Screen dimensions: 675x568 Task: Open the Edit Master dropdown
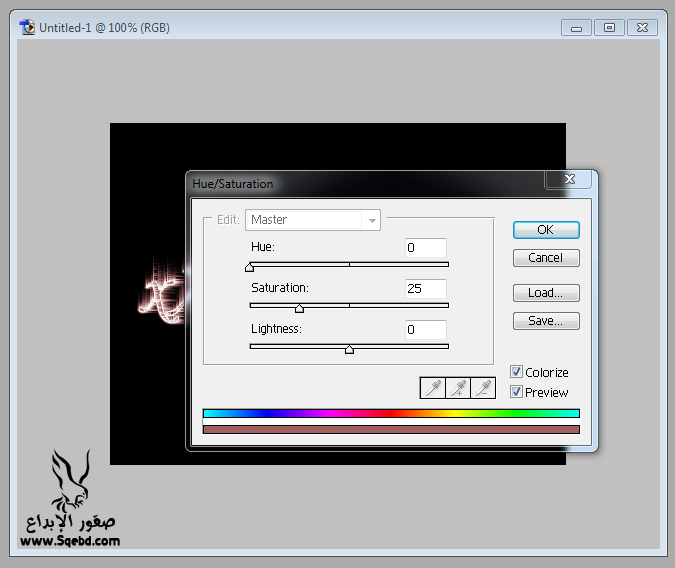[x=312, y=220]
